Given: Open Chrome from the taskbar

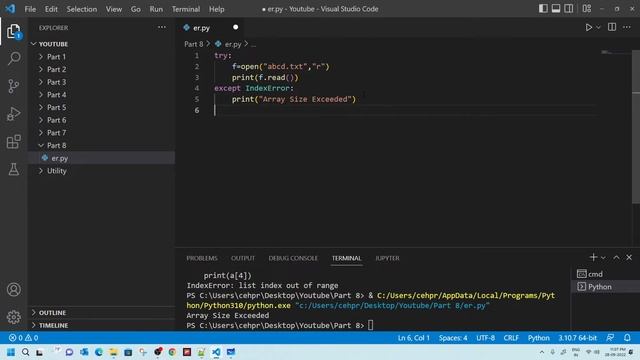Looking at the screenshot, I should pyautogui.click(x=172, y=352).
